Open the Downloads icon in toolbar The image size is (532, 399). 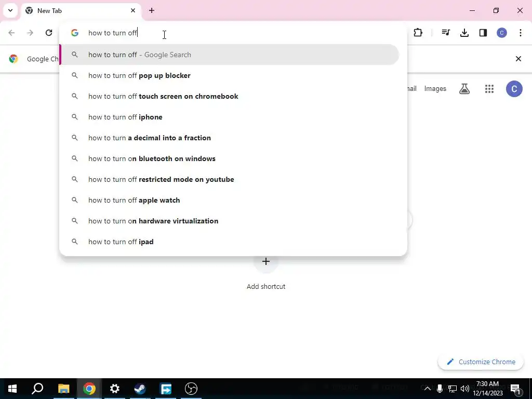pos(464,33)
